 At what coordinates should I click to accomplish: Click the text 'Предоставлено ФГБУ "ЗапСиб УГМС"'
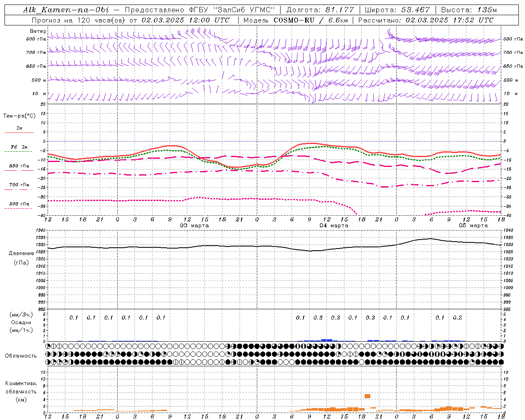coord(199,10)
